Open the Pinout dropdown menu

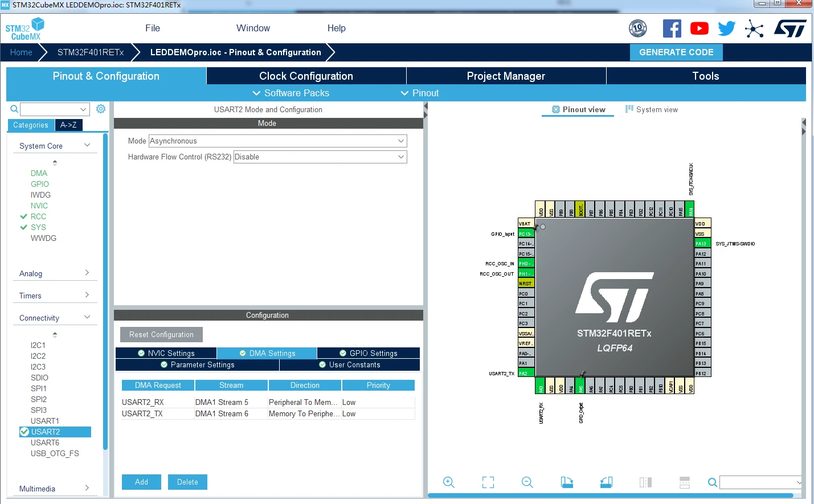coord(420,93)
